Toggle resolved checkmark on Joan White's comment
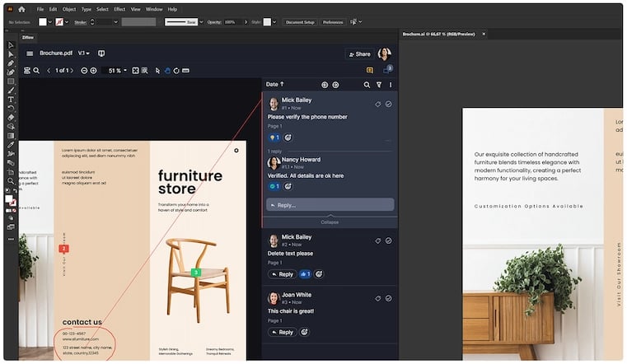627x364 pixels. [388, 298]
